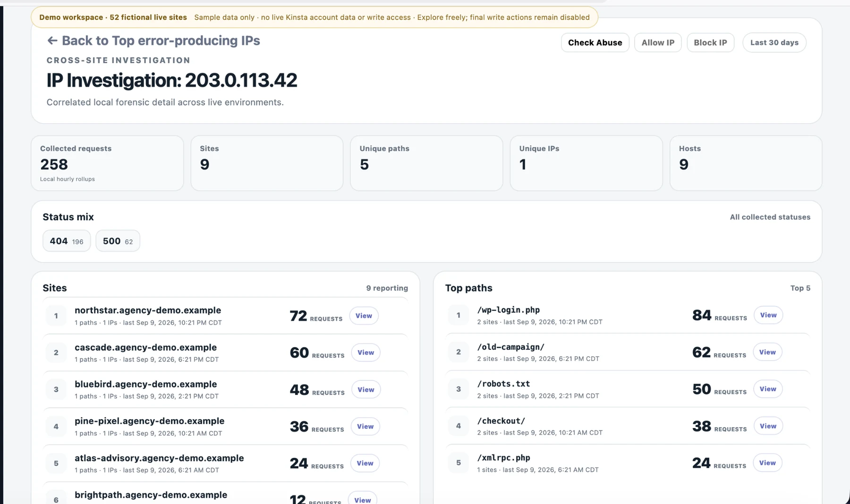This screenshot has width=850, height=504.
Task: Click the Collected requests 258 card
Action: coord(107,163)
